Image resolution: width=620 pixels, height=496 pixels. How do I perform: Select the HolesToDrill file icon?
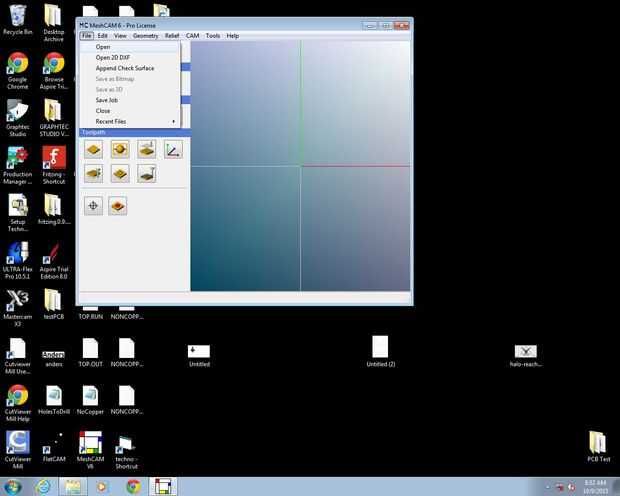[54, 399]
